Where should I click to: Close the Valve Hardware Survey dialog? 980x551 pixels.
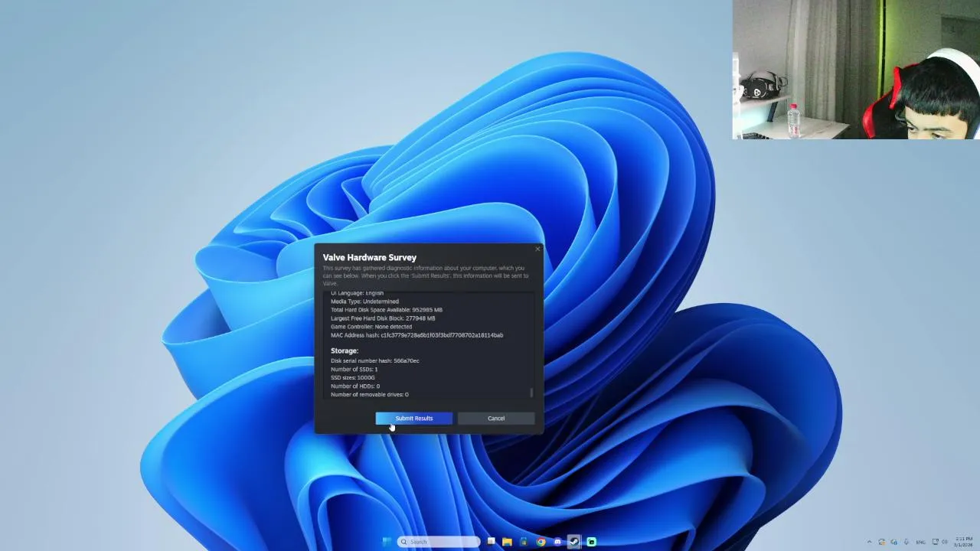click(x=537, y=249)
